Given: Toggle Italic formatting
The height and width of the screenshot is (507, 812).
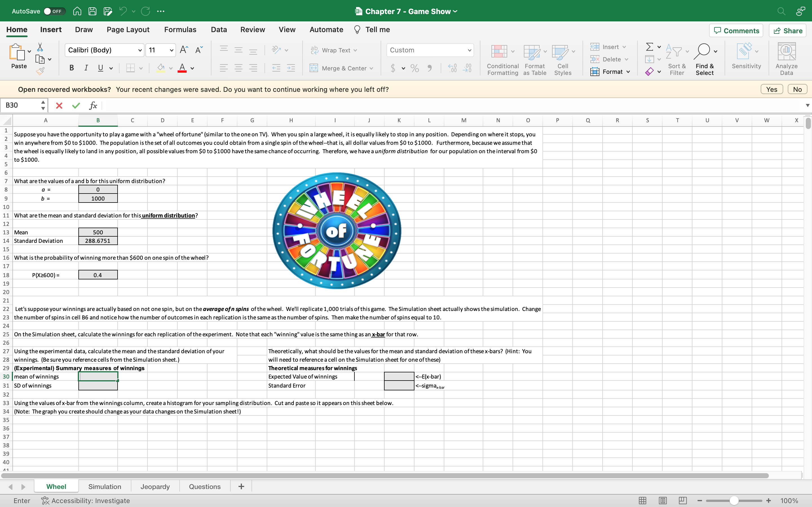Looking at the screenshot, I should tap(86, 68).
